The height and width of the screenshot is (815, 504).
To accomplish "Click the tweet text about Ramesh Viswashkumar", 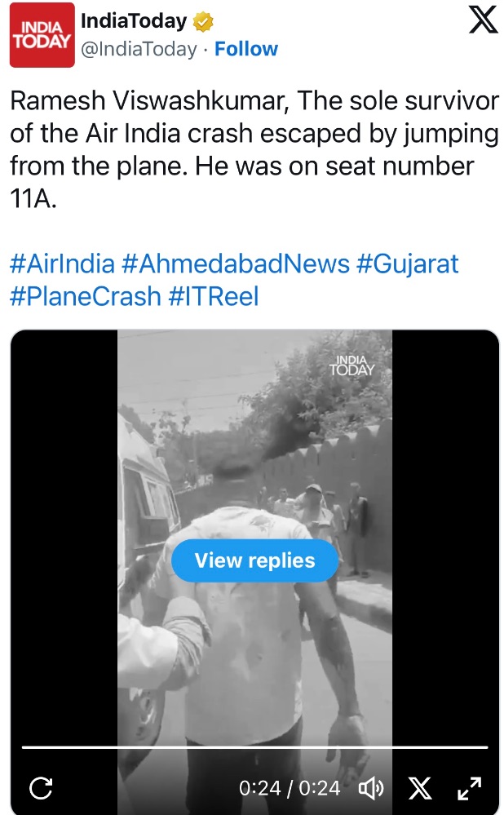I will 253,150.
